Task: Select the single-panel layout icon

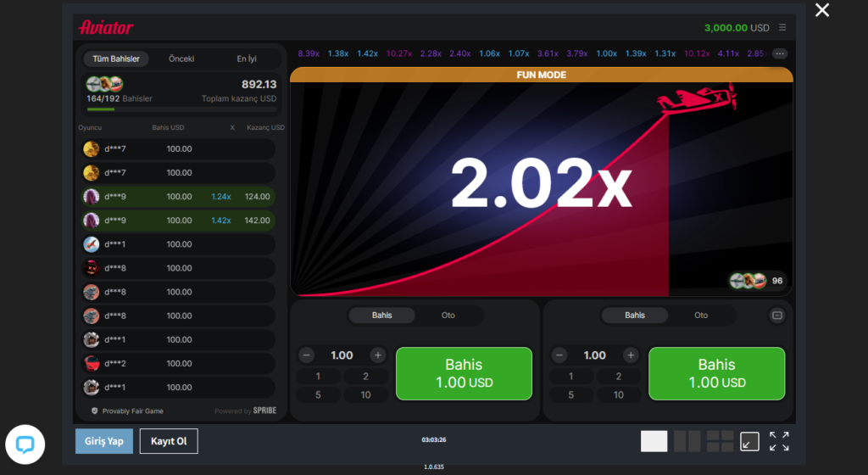Action: (x=654, y=441)
